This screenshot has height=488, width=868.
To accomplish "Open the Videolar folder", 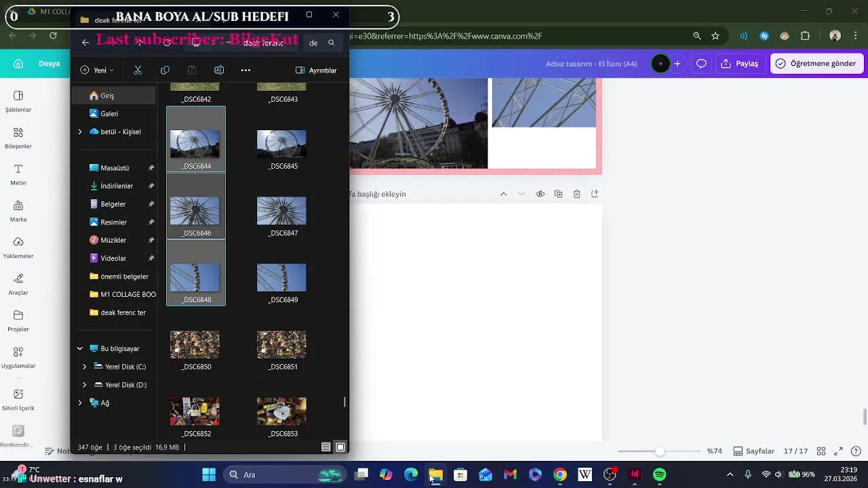I will (x=114, y=258).
